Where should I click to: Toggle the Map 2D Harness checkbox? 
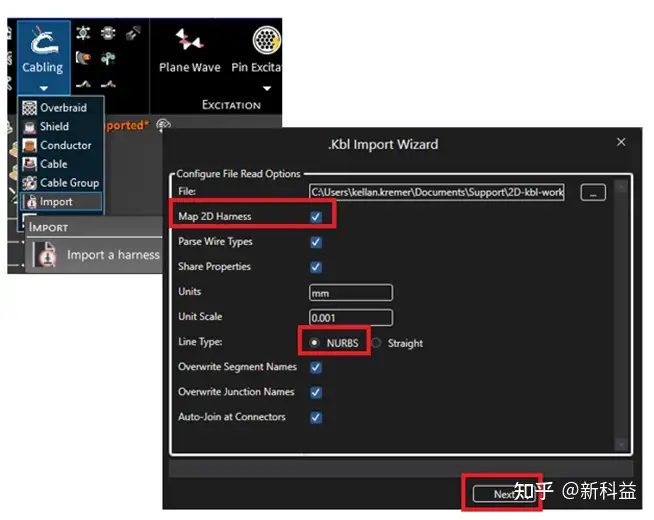(316, 217)
